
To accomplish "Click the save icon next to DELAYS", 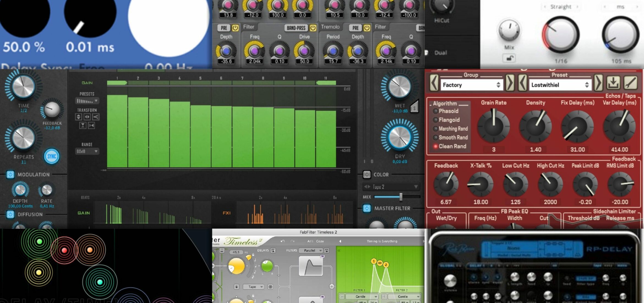I will 274,251.
